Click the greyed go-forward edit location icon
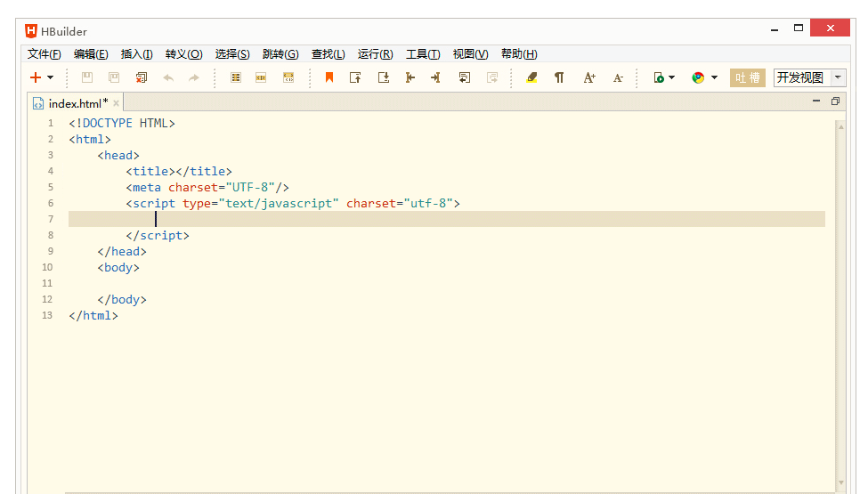This screenshot has height=494, width=868. point(492,77)
